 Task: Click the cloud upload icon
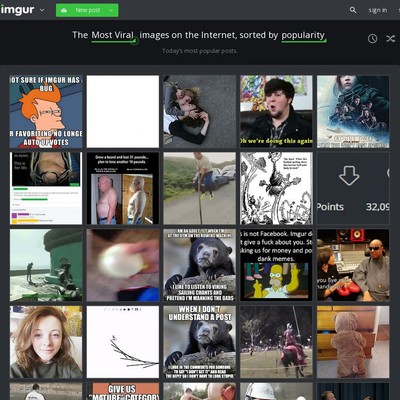click(x=64, y=10)
